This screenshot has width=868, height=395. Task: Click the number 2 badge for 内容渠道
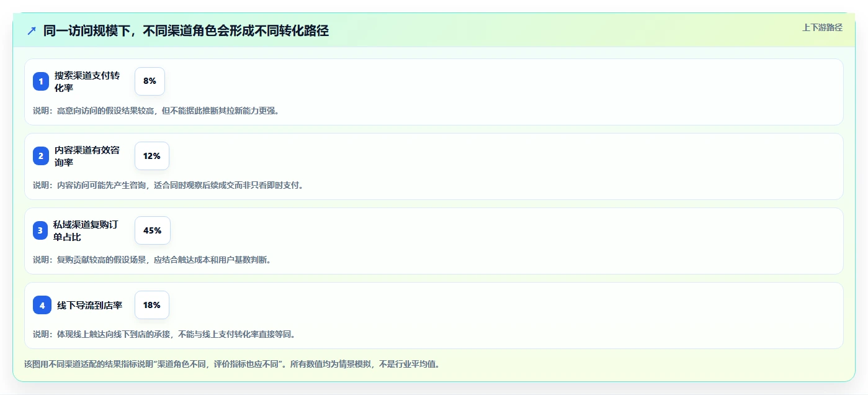click(41, 156)
